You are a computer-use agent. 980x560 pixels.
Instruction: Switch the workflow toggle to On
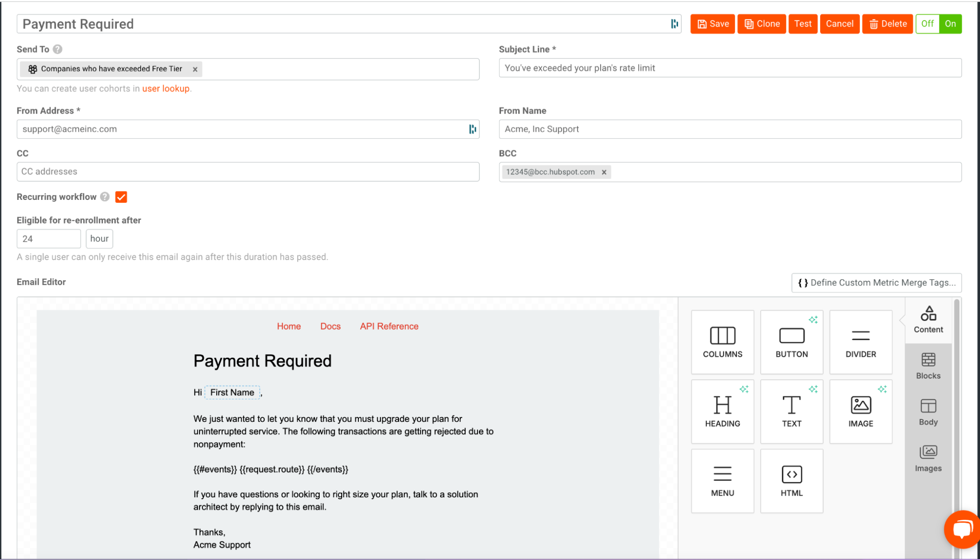[950, 24]
